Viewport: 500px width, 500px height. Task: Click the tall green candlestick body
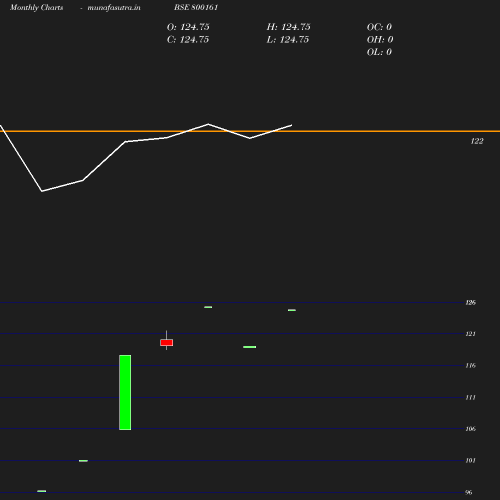pos(125,392)
